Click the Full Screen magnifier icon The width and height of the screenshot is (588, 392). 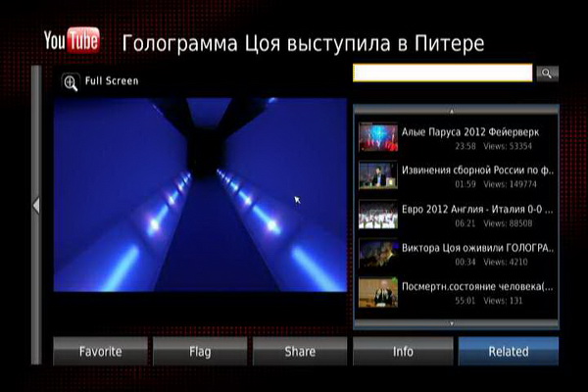coord(70,83)
